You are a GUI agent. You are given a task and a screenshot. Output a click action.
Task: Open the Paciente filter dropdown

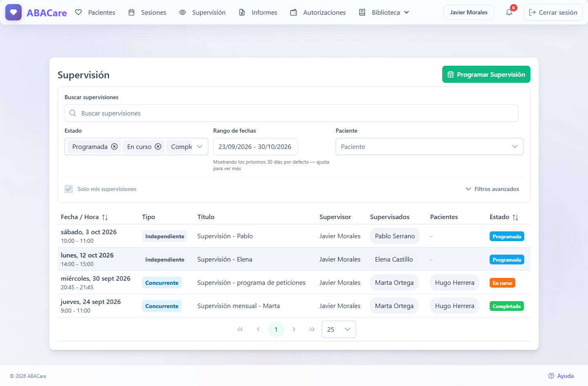tap(430, 146)
